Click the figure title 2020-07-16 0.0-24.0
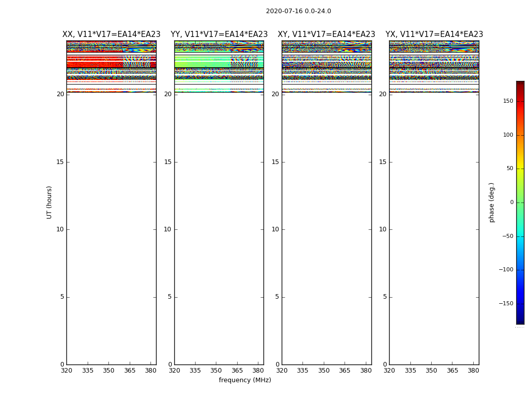 point(298,11)
